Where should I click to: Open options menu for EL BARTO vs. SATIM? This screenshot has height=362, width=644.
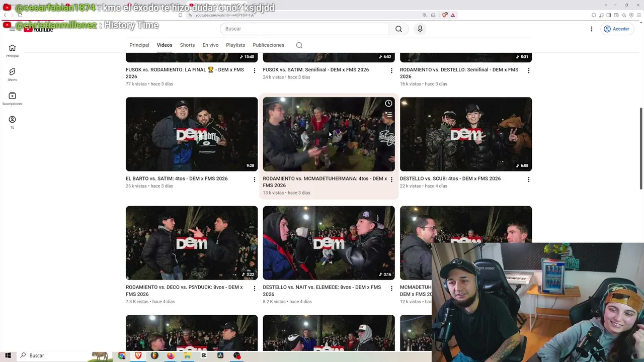click(254, 179)
